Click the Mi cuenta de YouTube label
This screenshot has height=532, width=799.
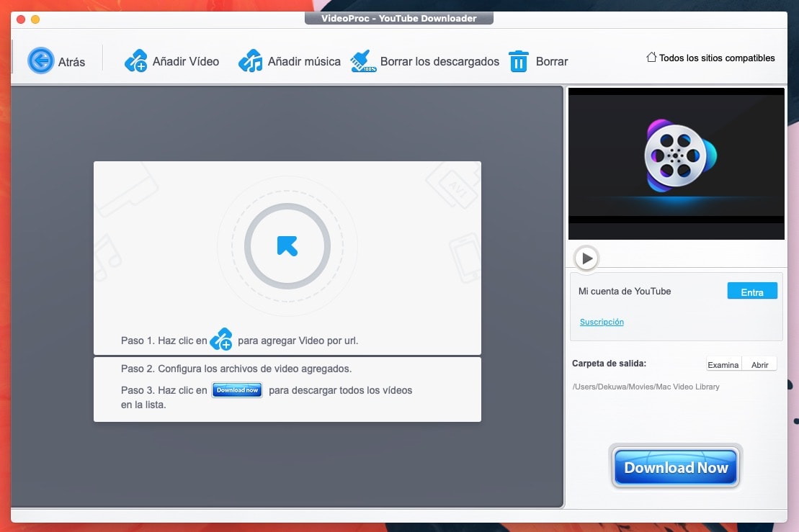[x=625, y=292]
